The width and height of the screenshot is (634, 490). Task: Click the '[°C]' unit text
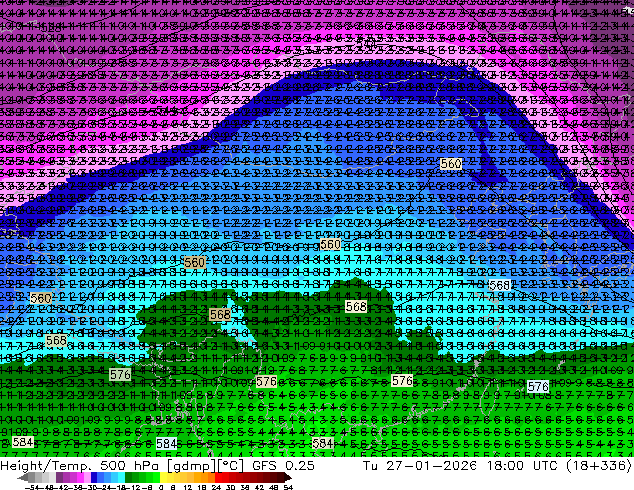pos(230,466)
